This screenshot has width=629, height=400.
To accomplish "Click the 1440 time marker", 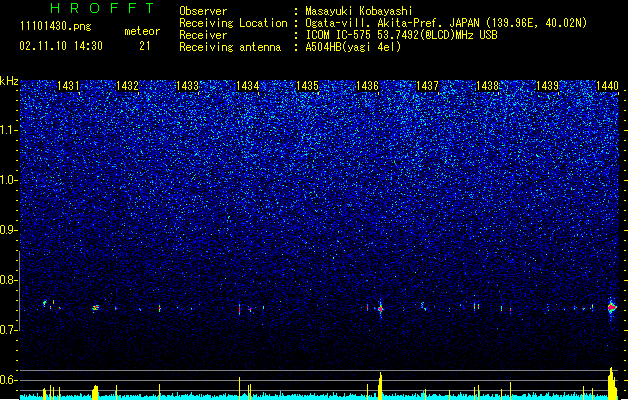I will tap(607, 86).
